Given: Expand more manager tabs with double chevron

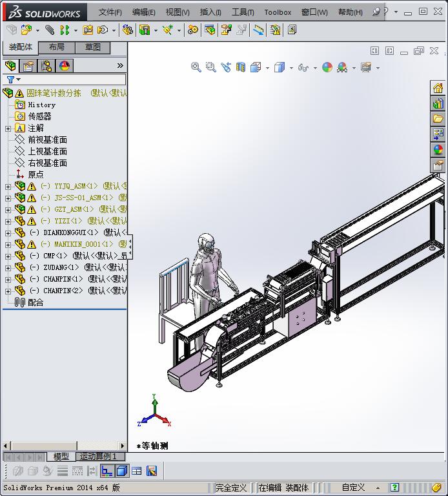Looking at the screenshot, I should [120, 66].
